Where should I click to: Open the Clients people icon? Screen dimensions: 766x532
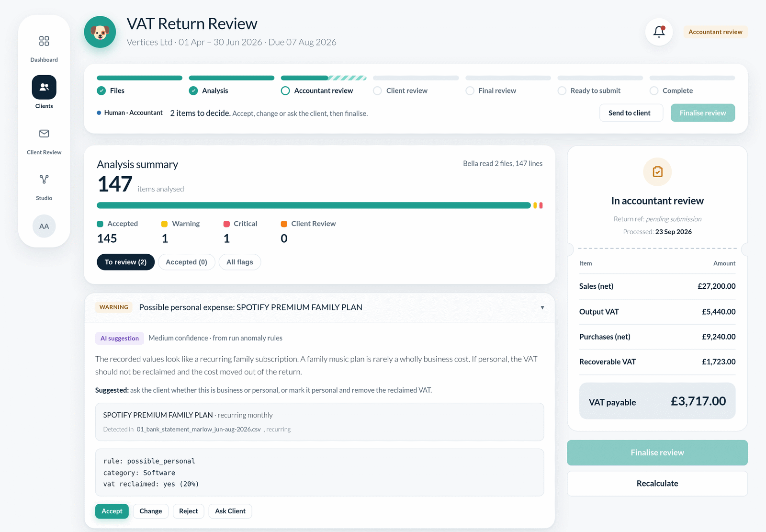tap(44, 87)
